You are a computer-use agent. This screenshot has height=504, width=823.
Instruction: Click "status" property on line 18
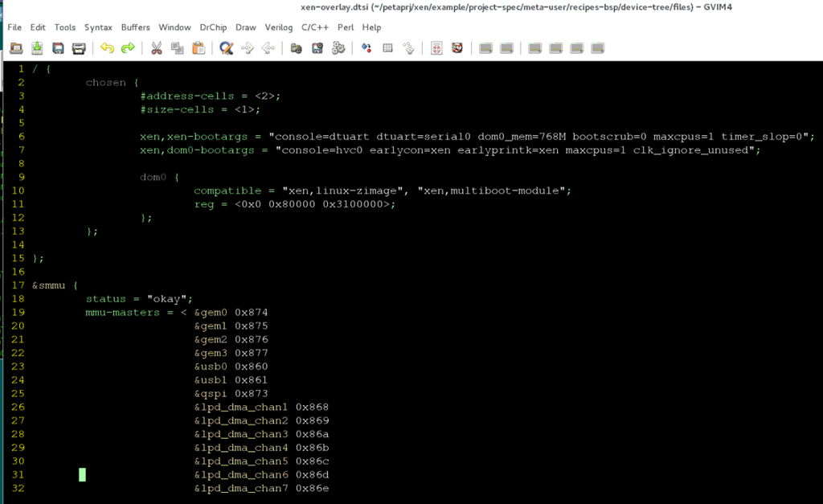click(106, 299)
